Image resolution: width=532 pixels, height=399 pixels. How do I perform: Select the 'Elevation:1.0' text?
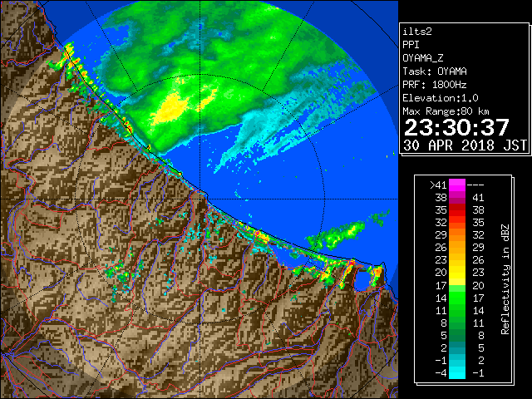(441, 98)
